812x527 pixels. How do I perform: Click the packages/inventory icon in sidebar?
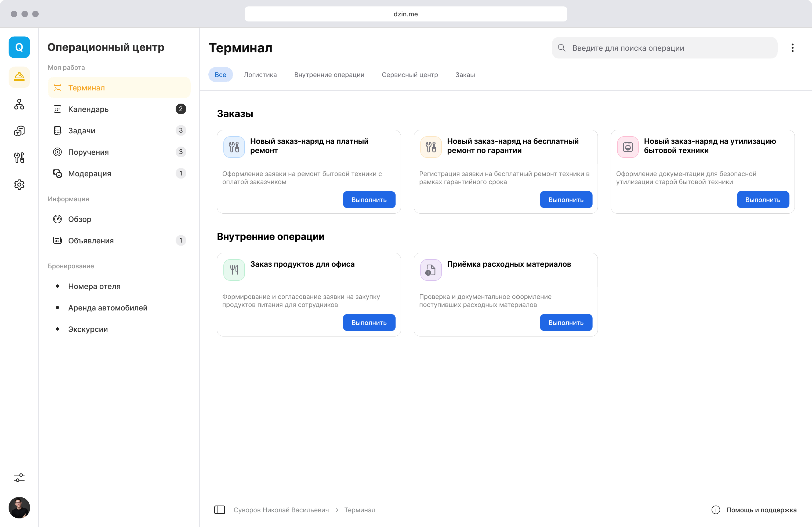click(x=19, y=131)
